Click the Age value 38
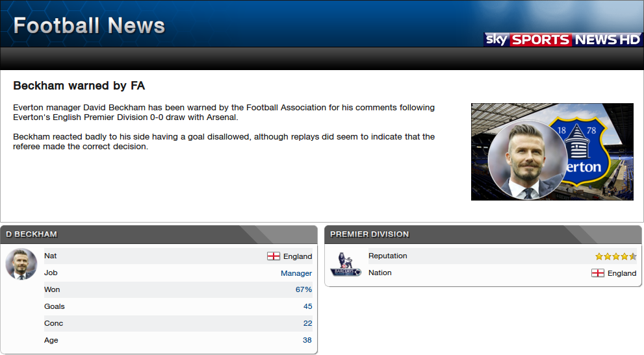Screen dimensions: 644x355 pos(307,340)
